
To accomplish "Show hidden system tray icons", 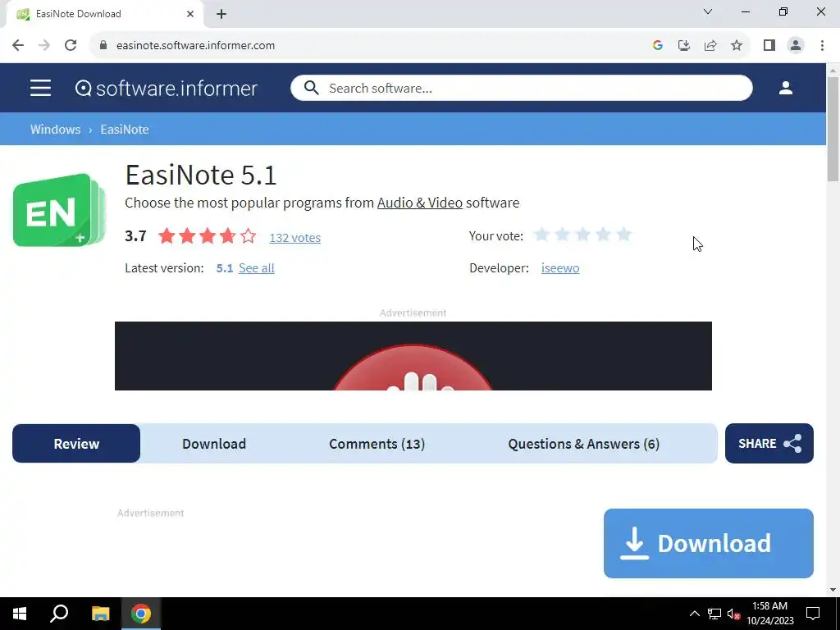I will [x=694, y=614].
